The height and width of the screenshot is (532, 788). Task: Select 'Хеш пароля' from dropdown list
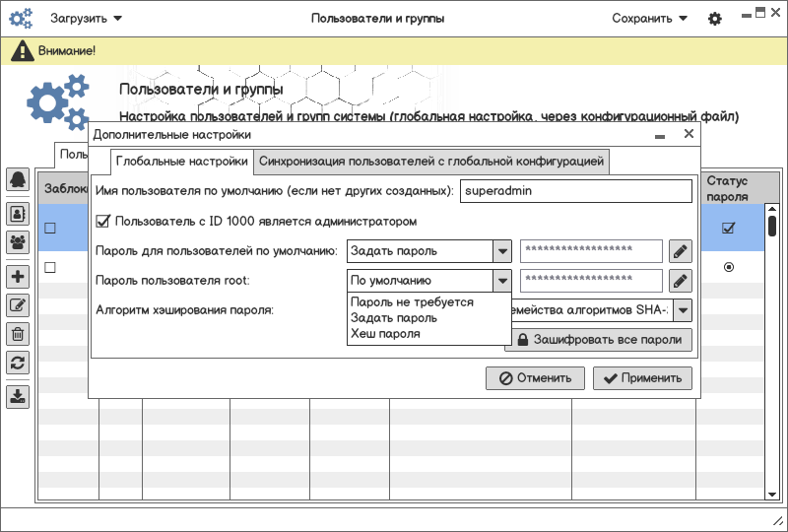[x=385, y=334]
